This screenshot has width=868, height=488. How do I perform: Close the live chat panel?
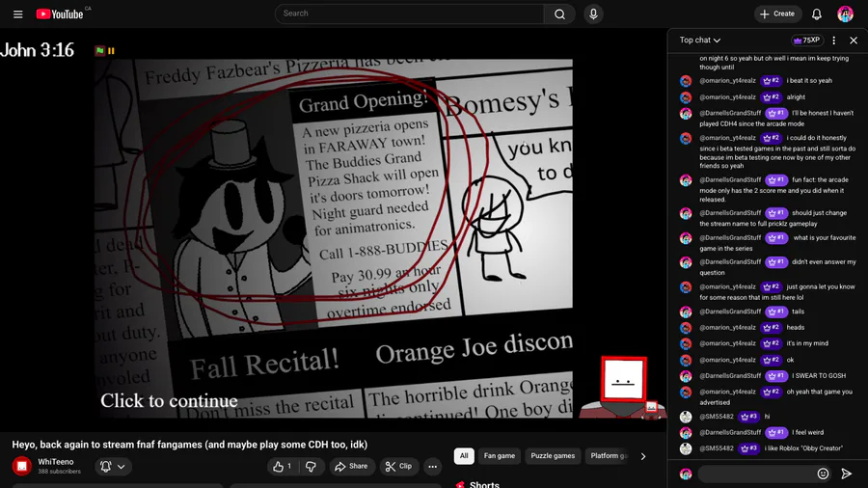854,41
